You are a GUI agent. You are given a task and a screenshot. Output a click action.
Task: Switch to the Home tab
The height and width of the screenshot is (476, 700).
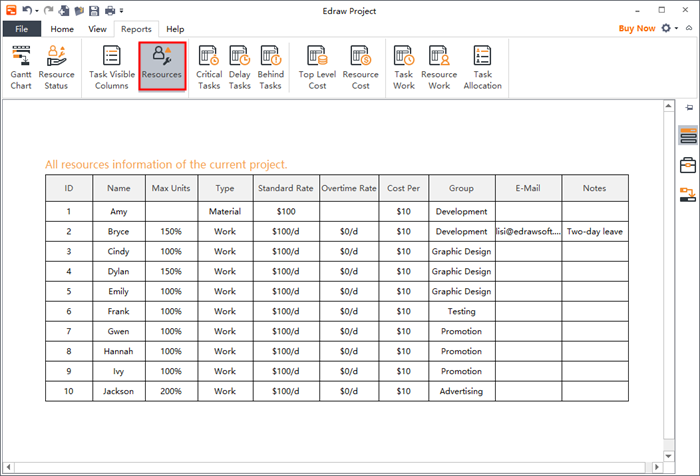click(x=62, y=29)
